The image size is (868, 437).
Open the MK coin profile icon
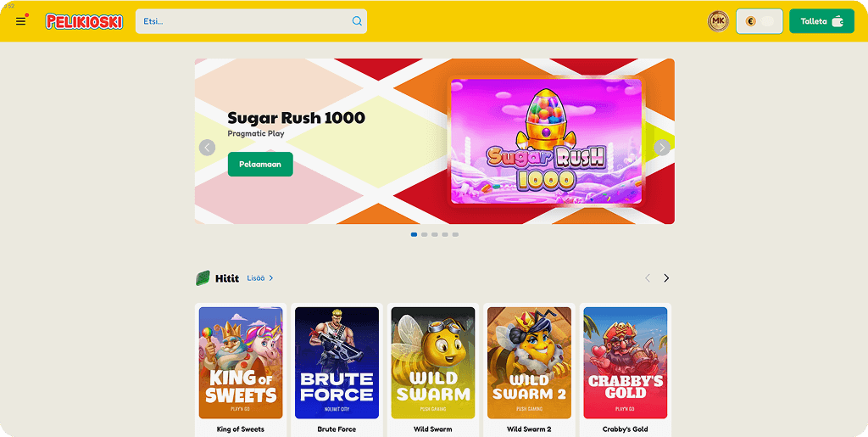pos(718,21)
